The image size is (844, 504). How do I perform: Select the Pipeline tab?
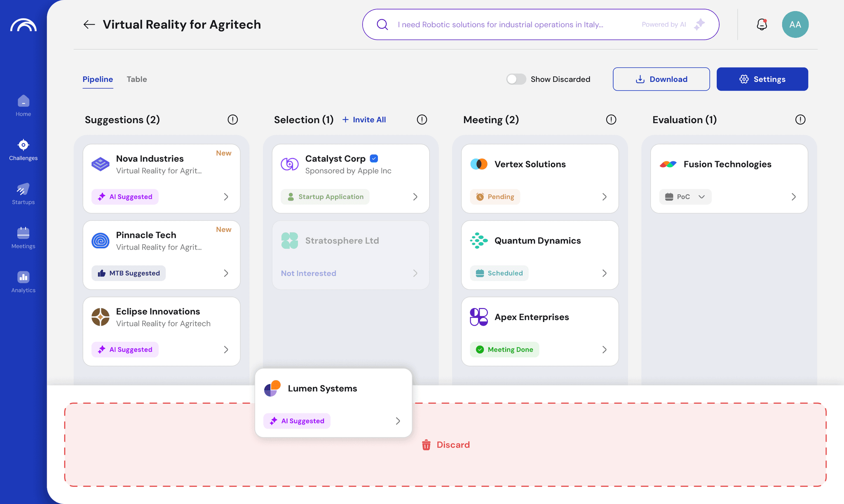98,79
